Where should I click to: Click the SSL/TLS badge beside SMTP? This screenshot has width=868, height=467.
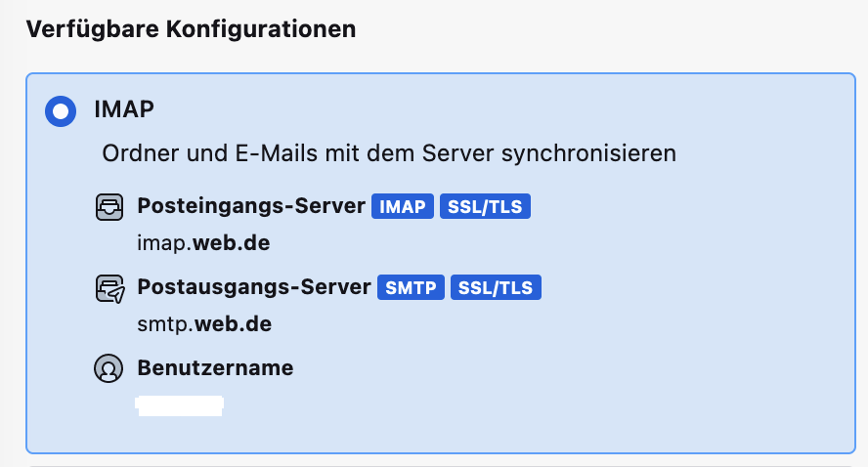point(498,288)
